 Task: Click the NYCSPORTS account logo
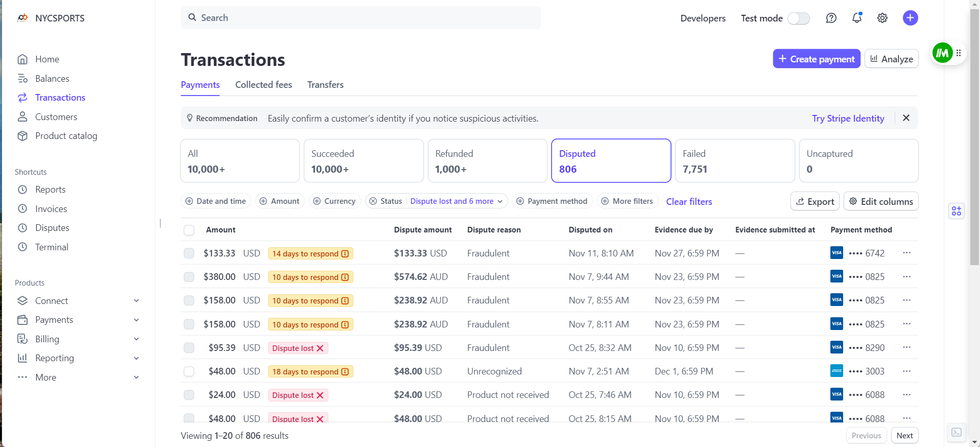pos(22,18)
